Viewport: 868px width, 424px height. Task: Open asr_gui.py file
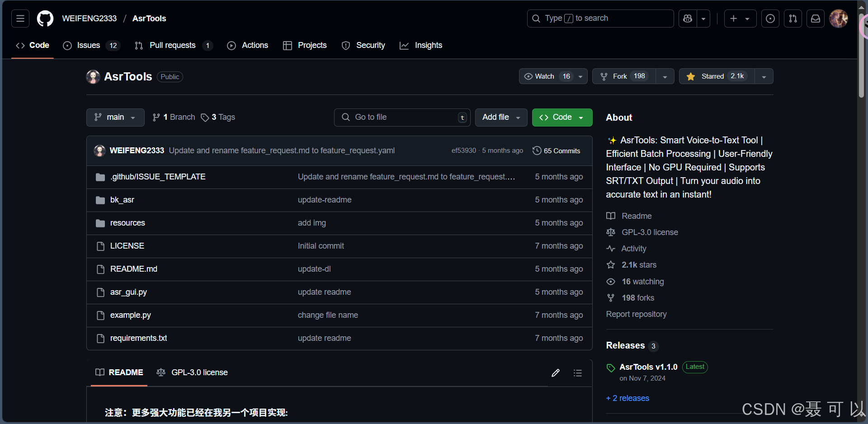128,292
